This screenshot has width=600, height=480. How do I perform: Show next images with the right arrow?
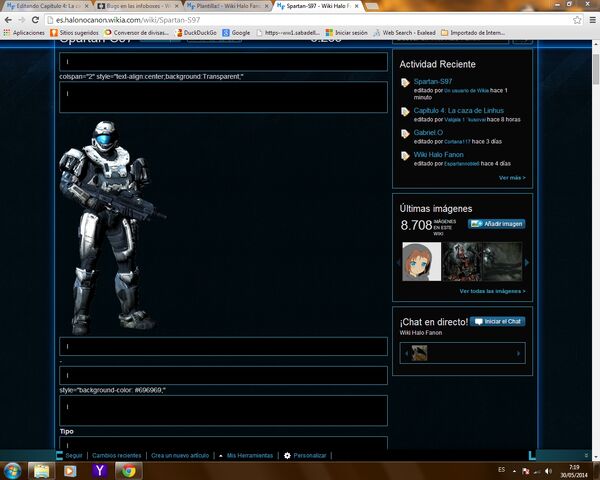pyautogui.click(x=527, y=263)
